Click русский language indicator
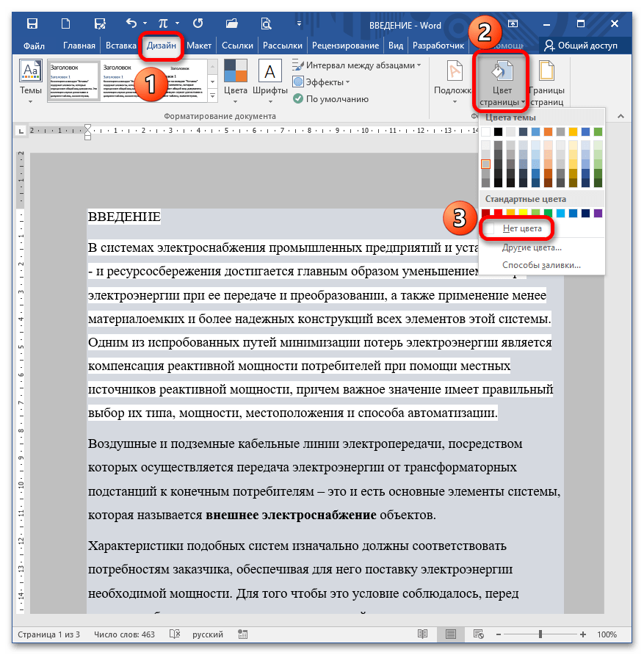 click(x=208, y=634)
